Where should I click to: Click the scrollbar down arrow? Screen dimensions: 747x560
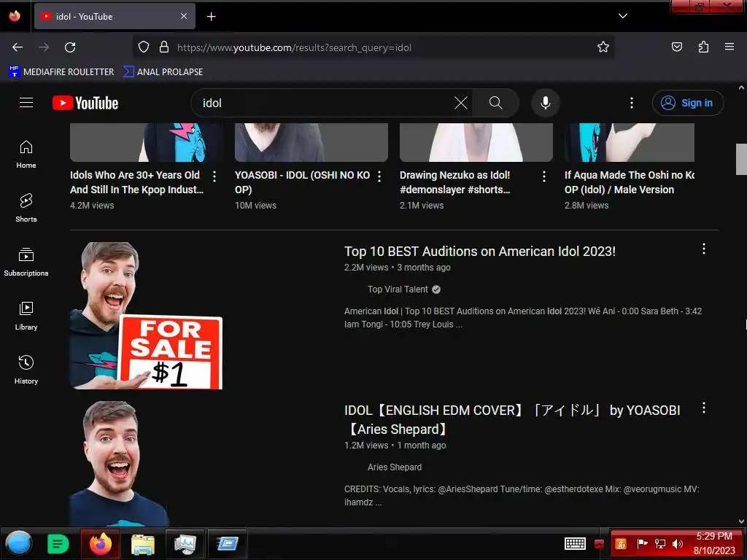pos(741,521)
